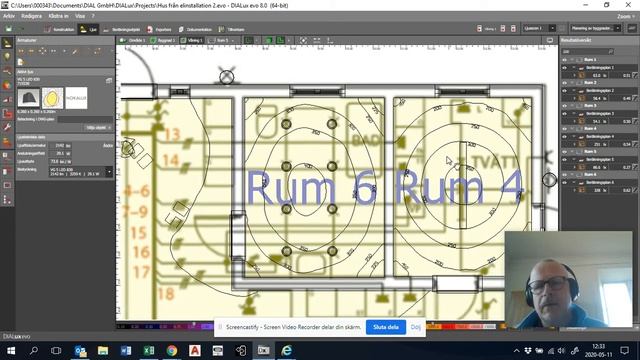Open the Zoom dropdown in the menu bar
This screenshot has width=640, height=360.
pos(626,16)
